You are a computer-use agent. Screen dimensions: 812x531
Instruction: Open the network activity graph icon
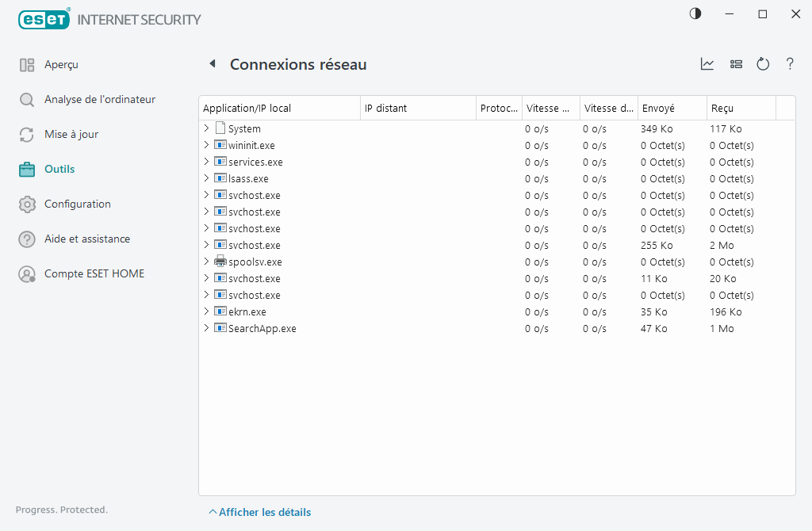pyautogui.click(x=707, y=64)
